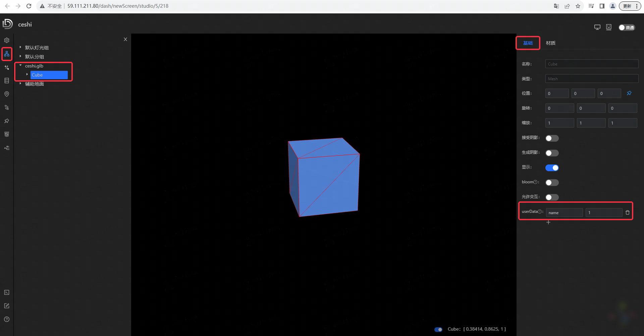This screenshot has width=644, height=336.
Task: Switch to the 材质 tab
Action: coord(550,43)
